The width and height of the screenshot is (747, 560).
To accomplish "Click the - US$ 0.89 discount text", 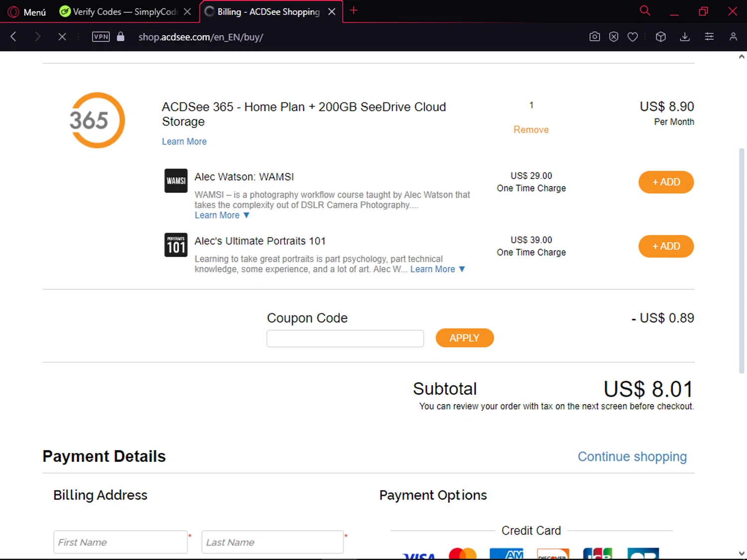I will point(662,318).
